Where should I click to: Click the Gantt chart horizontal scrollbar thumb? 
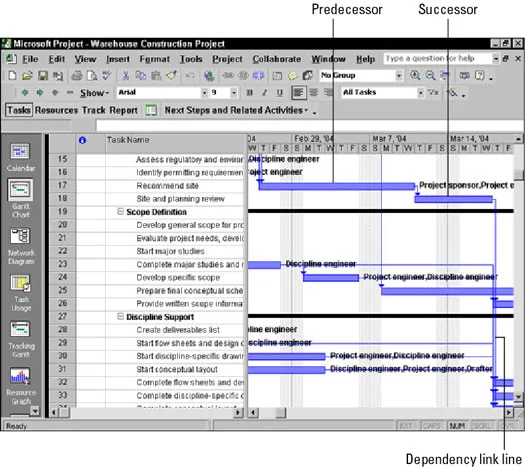pos(281,412)
